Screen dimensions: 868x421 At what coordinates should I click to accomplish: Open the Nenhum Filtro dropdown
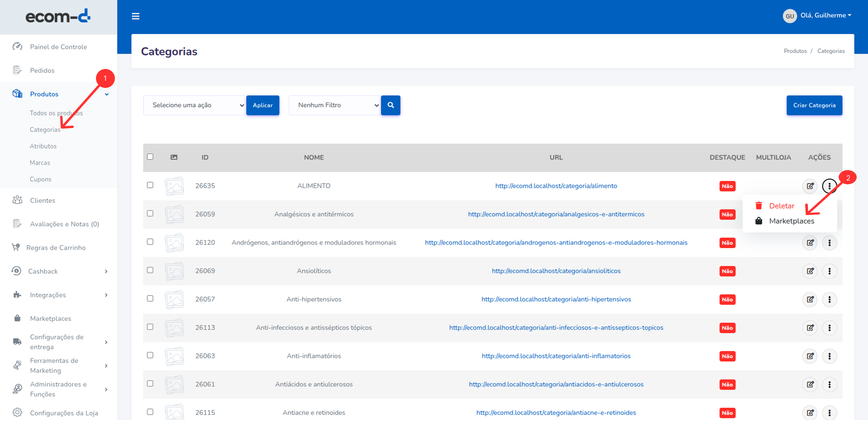click(335, 105)
